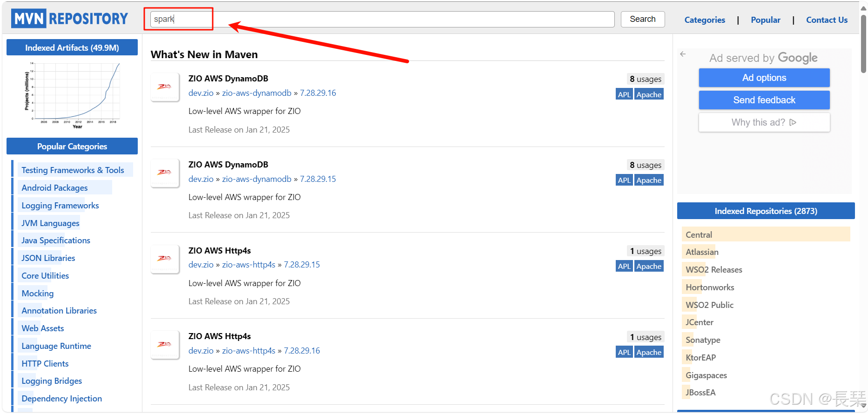
Task: Open Logging Bridges category
Action: pyautogui.click(x=52, y=381)
